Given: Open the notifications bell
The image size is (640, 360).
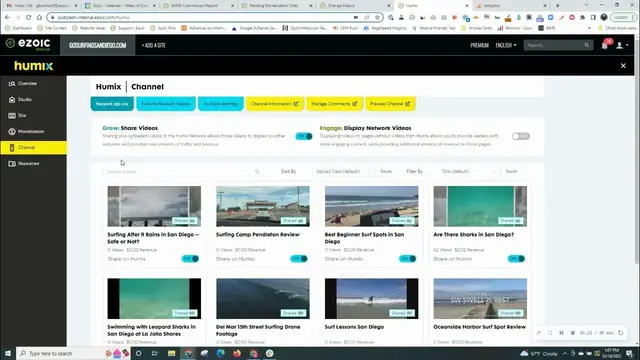Looking at the screenshot, I should click(x=604, y=45).
